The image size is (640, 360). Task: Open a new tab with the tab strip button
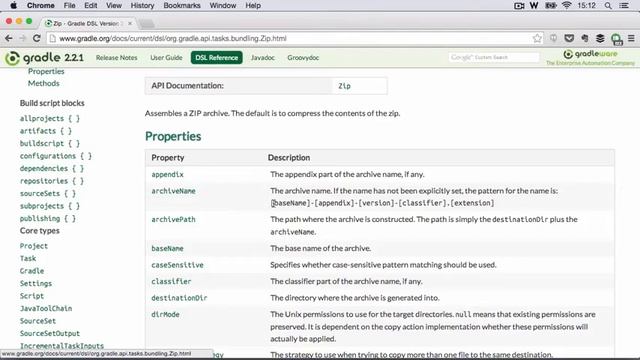(147, 24)
